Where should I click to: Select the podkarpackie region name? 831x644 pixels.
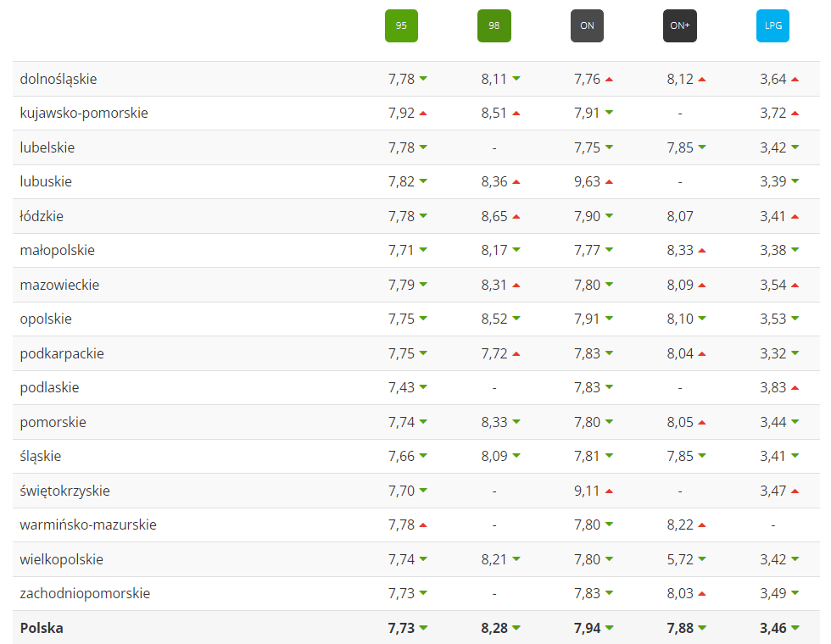(62, 353)
